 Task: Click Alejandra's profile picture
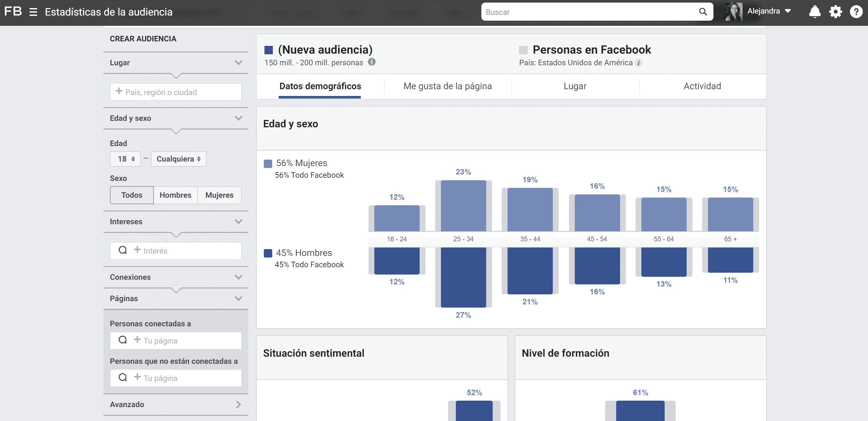[733, 11]
